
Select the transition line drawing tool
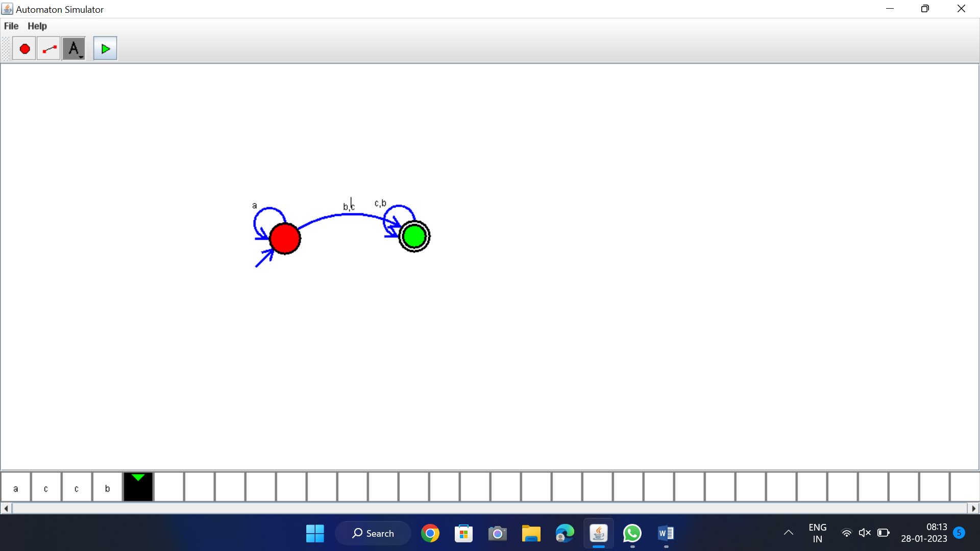[49, 49]
